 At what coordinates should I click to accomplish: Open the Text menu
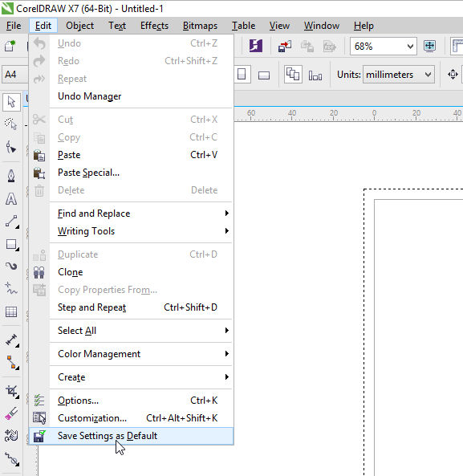[x=117, y=26]
